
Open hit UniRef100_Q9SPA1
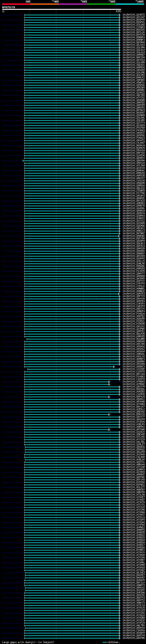pyautogui.click(x=134, y=85)
